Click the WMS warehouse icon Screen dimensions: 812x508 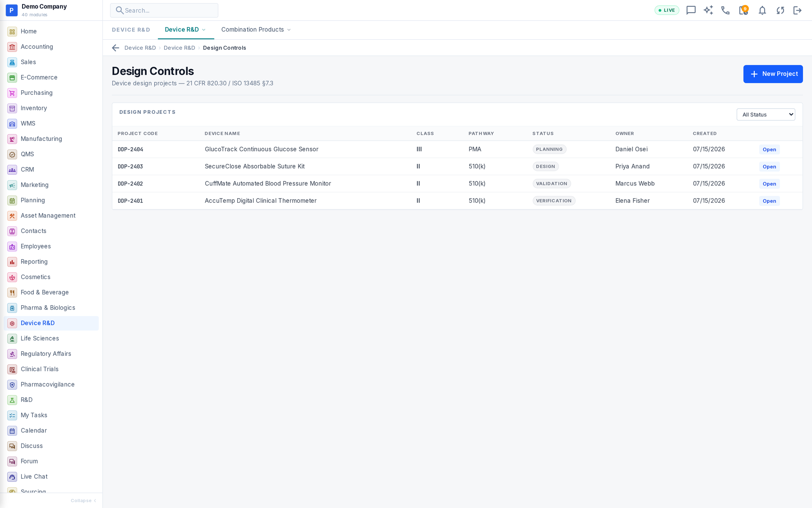[x=12, y=124]
